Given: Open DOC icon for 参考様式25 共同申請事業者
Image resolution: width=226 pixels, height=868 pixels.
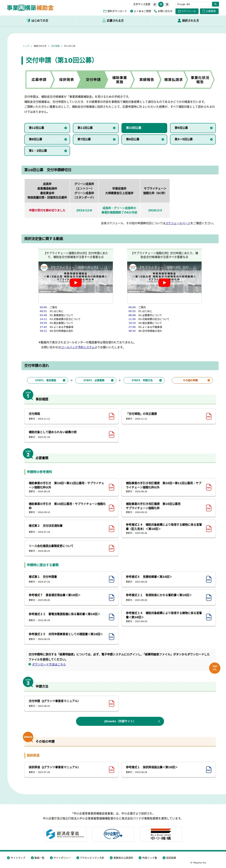Looking at the screenshot, I should [x=111, y=637].
